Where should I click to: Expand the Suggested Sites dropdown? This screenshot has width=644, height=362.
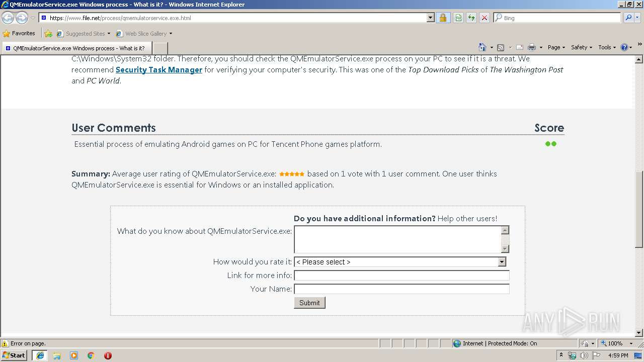109,34
